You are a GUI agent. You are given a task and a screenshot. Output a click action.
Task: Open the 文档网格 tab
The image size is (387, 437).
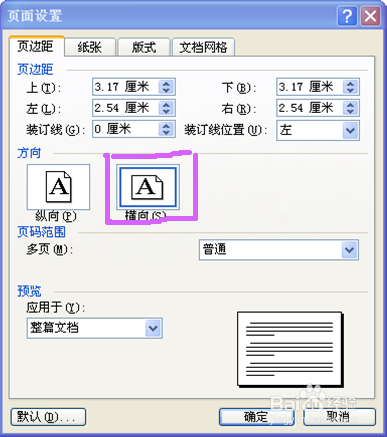[x=203, y=47]
